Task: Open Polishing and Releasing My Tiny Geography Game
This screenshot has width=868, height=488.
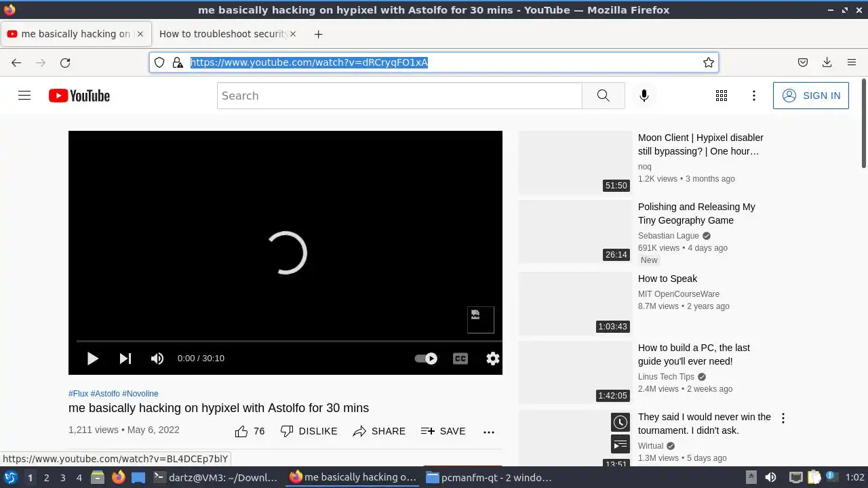Action: pyautogui.click(x=696, y=213)
